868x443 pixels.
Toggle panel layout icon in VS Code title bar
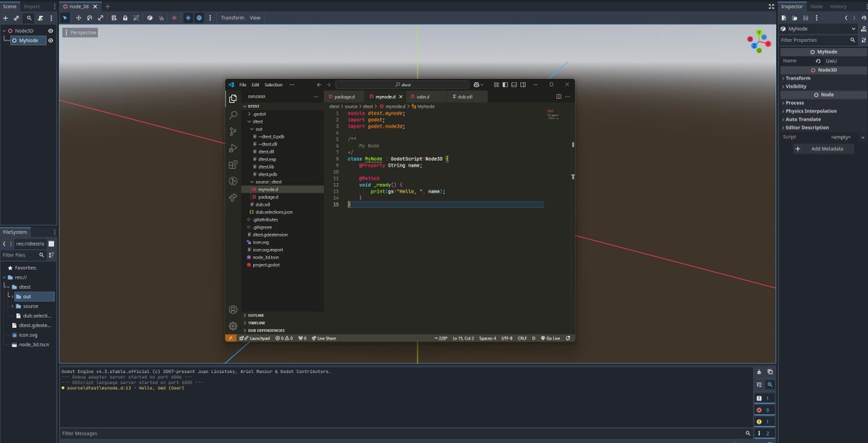tap(514, 85)
